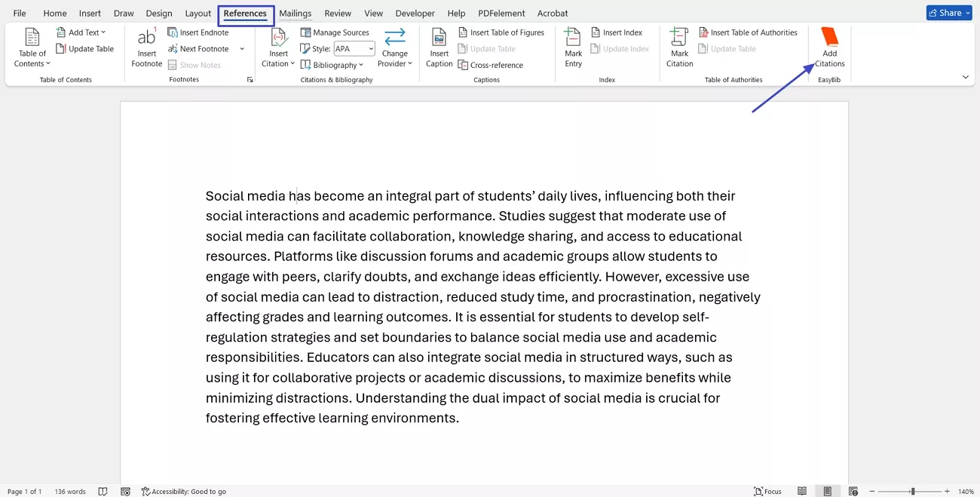The width and height of the screenshot is (980, 497).
Task: Open the Review tab
Action: [x=337, y=13]
